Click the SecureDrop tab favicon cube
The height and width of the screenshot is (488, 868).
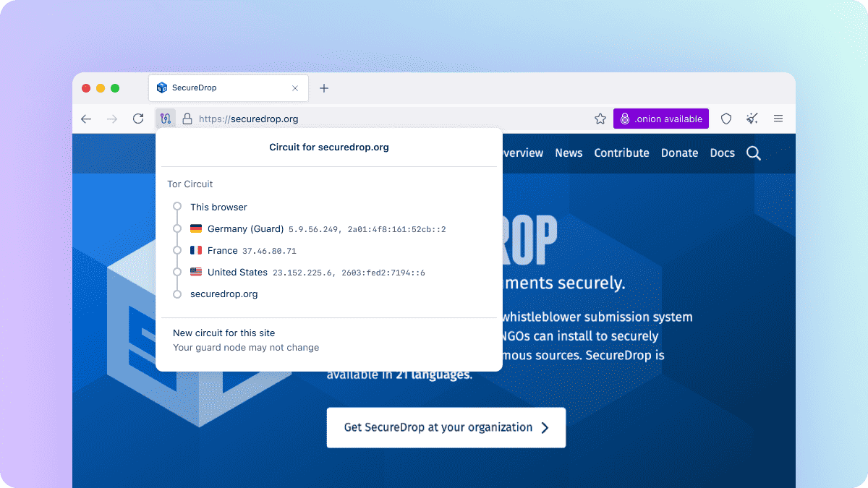click(162, 88)
